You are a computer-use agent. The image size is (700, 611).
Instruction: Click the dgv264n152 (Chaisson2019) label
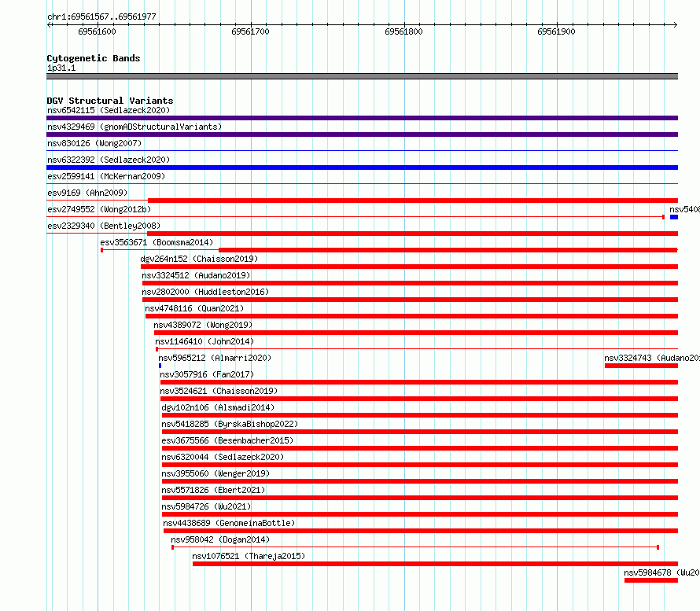click(x=199, y=259)
